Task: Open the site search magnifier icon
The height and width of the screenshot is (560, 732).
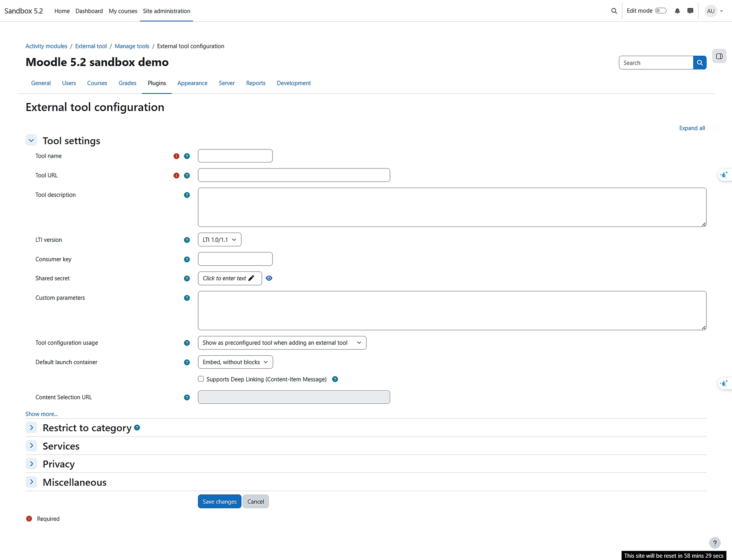Action: [x=614, y=11]
